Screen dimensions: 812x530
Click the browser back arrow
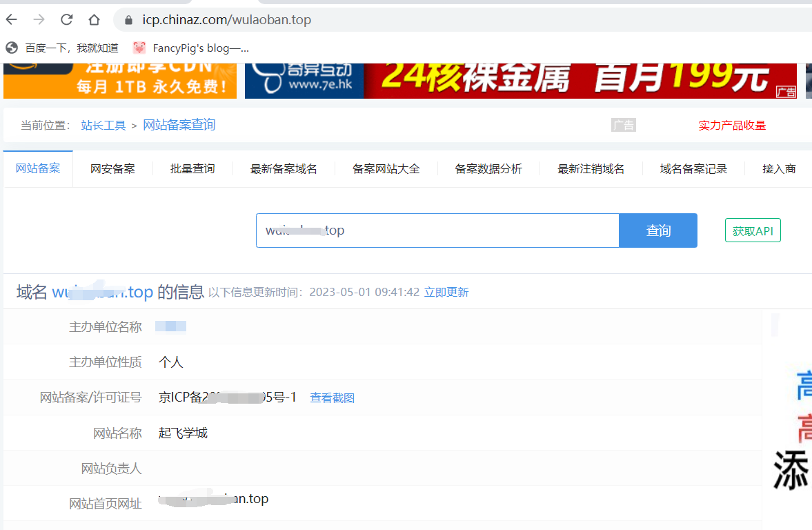tap(12, 19)
